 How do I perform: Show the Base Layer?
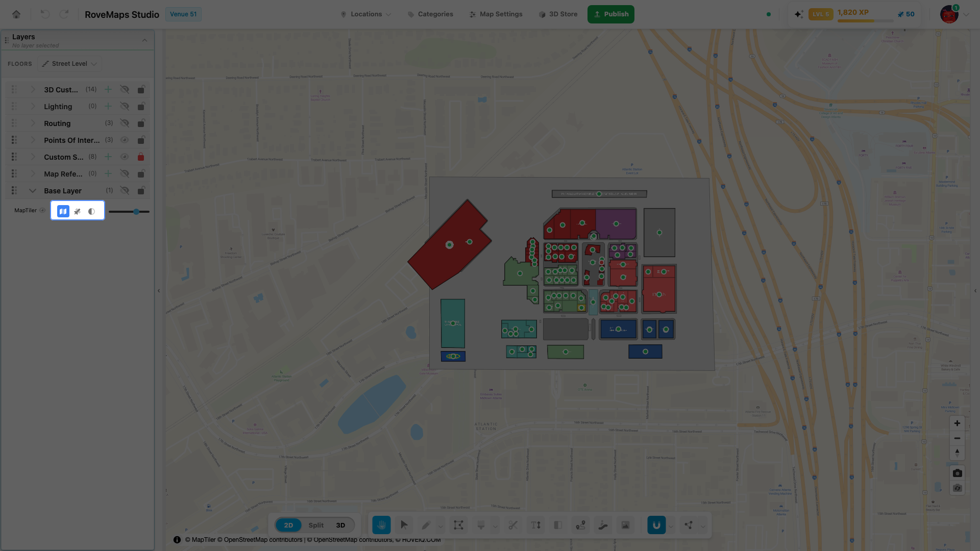tap(124, 191)
